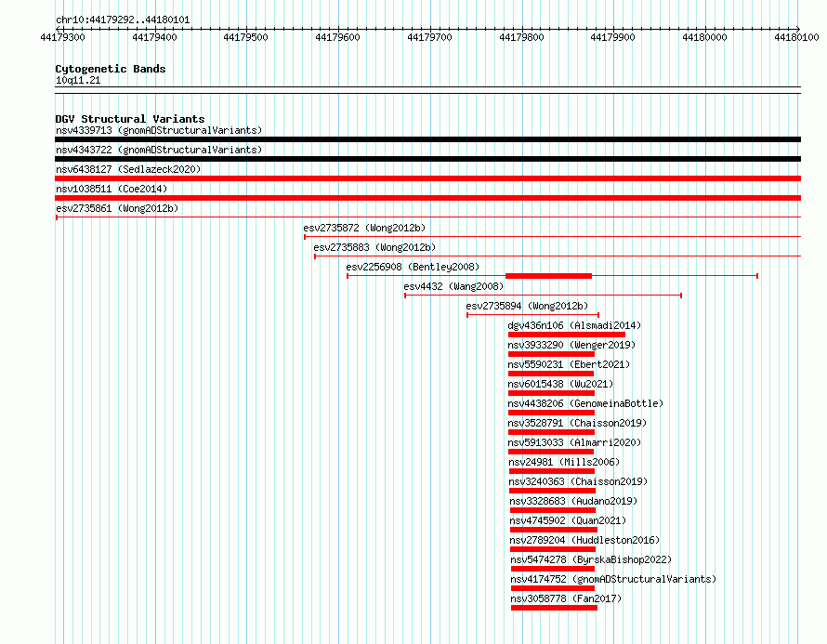Screen dimensions: 827x644
Task: Click the red bar under nsv3528791
Action: 551,432
